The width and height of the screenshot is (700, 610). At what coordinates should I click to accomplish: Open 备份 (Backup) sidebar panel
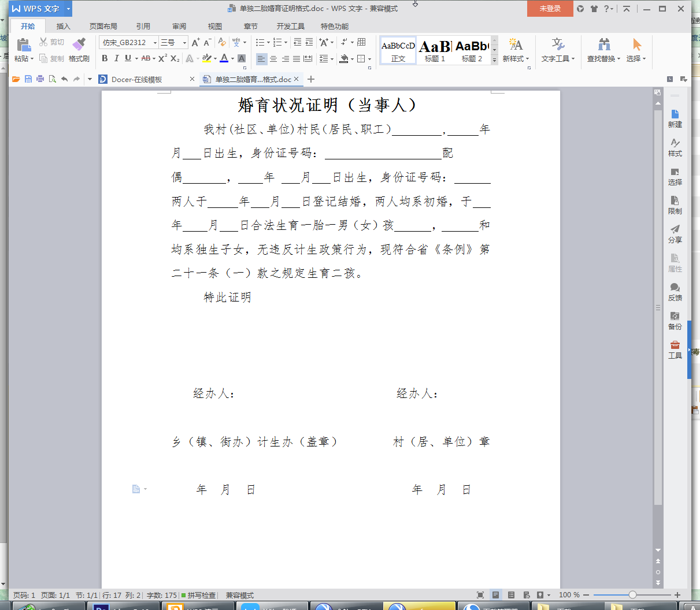(x=675, y=321)
